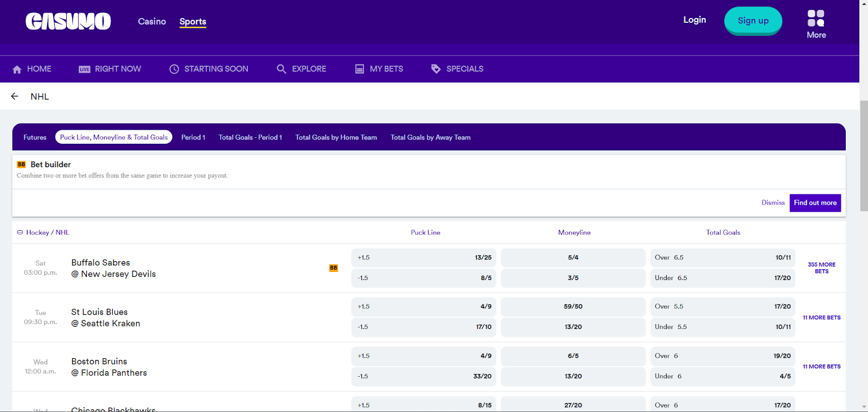The height and width of the screenshot is (412, 868).
Task: Click the scrollbar down arrow
Action: tap(864, 407)
